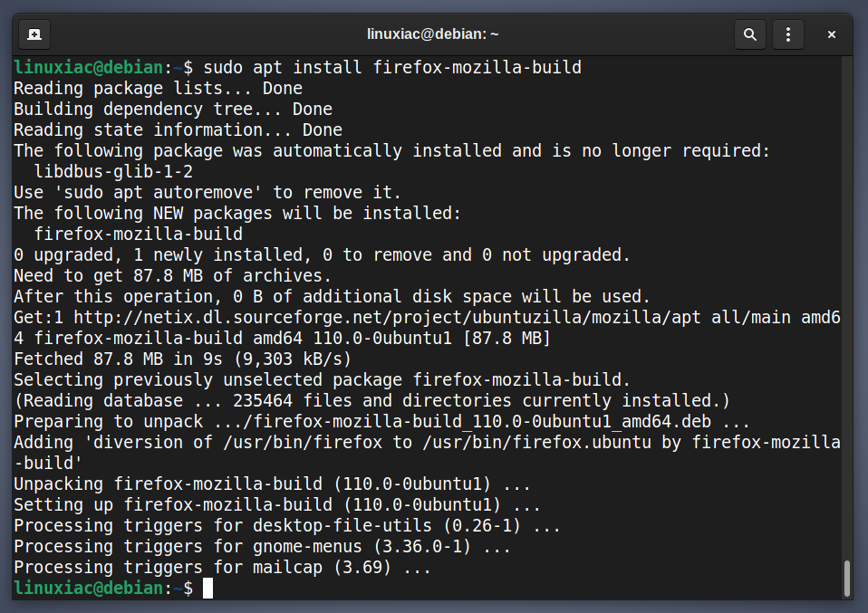This screenshot has width=868, height=613.
Task: Click the 'Processing triggers for gnome-menus' line
Action: pyautogui.click(x=263, y=547)
